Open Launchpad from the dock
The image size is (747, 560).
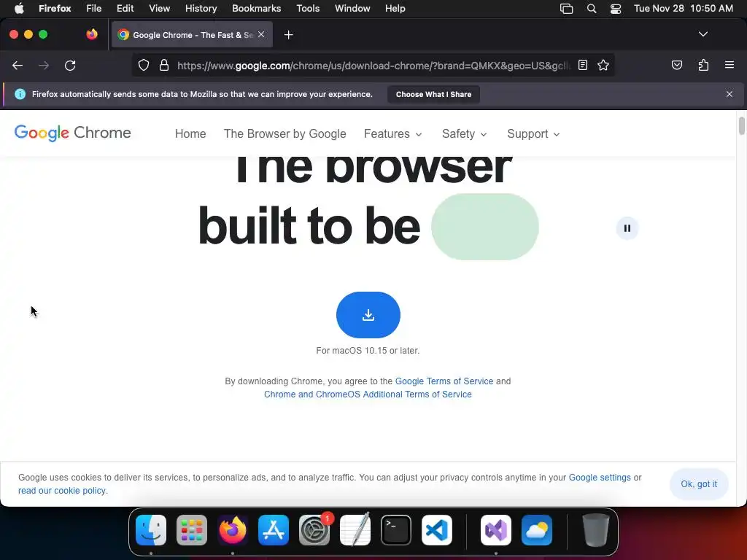pyautogui.click(x=192, y=530)
